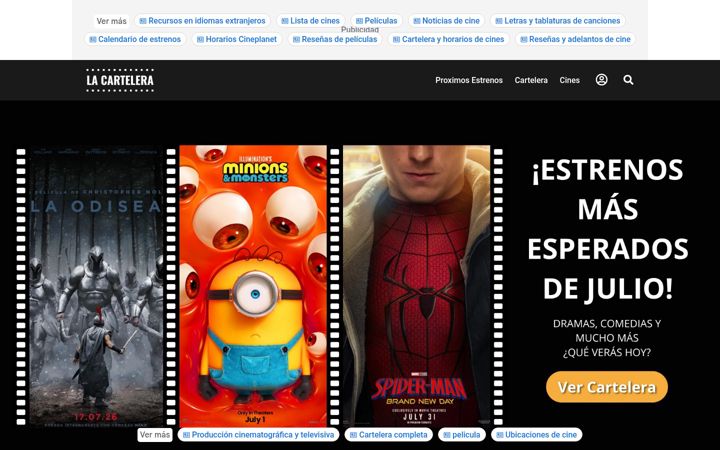Open the search magnifier icon
The width and height of the screenshot is (720, 450).
[628, 80]
